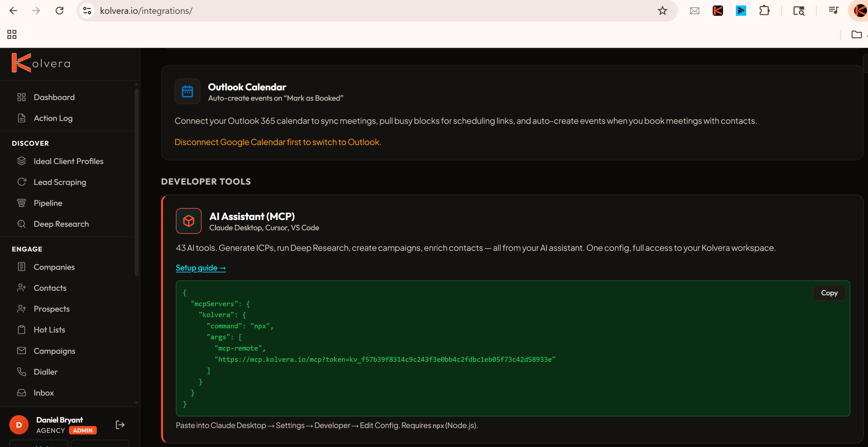Image resolution: width=868 pixels, height=447 pixels.
Task: Open the browser profile avatar
Action: point(860,11)
